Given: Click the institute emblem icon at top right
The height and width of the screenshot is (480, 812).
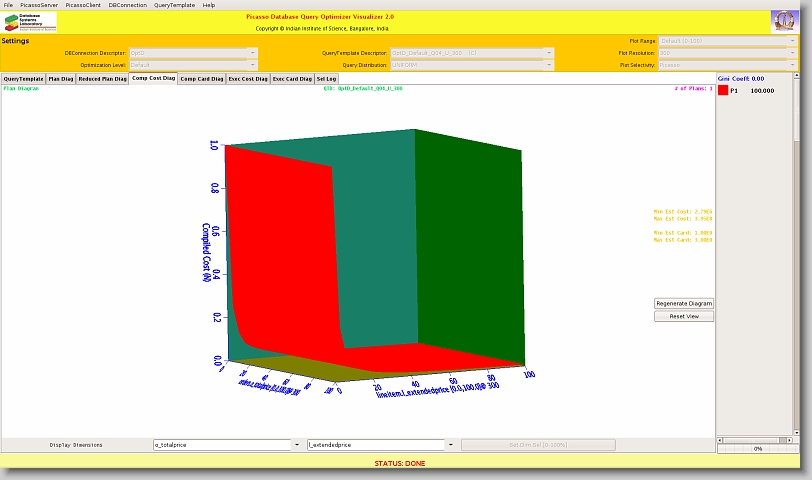Looking at the screenshot, I should (x=784, y=22).
